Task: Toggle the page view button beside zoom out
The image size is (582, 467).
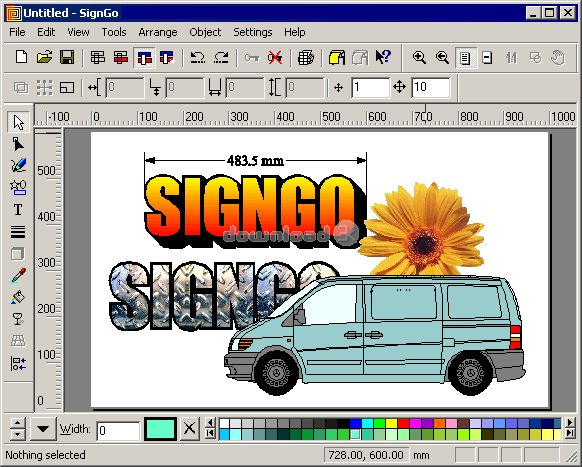Action: point(465,58)
